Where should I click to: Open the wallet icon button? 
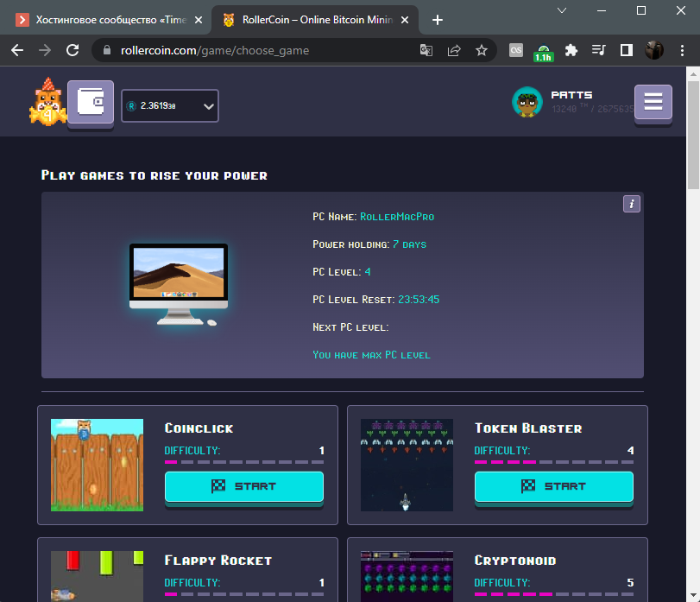click(x=91, y=104)
